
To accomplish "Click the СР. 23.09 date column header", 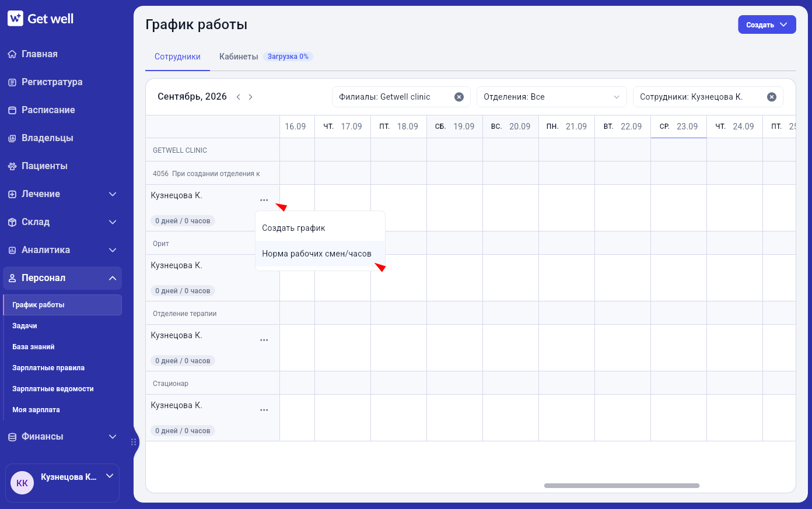I will (678, 127).
